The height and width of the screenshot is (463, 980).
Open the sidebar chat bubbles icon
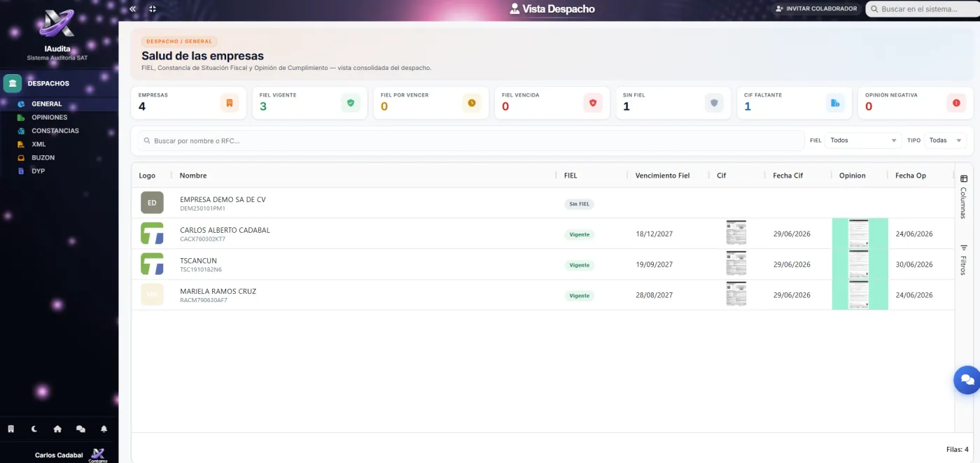[80, 429]
